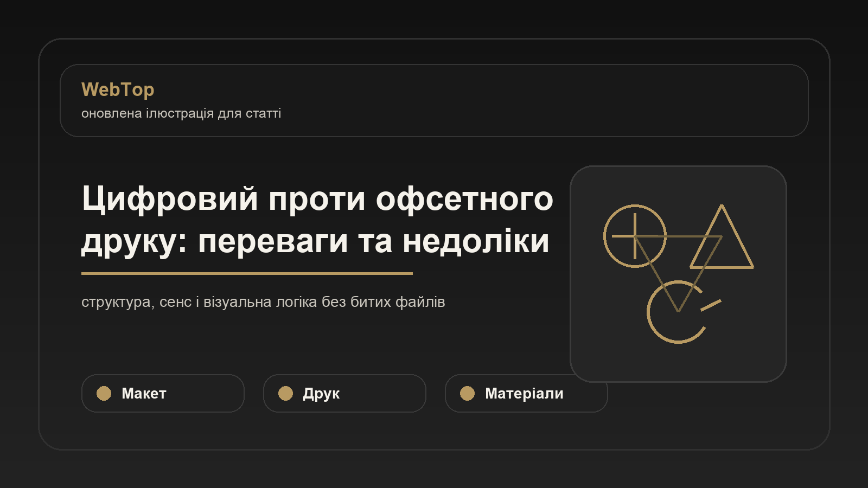868x488 pixels.
Task: Click the WebTop brand title
Action: [x=118, y=89]
